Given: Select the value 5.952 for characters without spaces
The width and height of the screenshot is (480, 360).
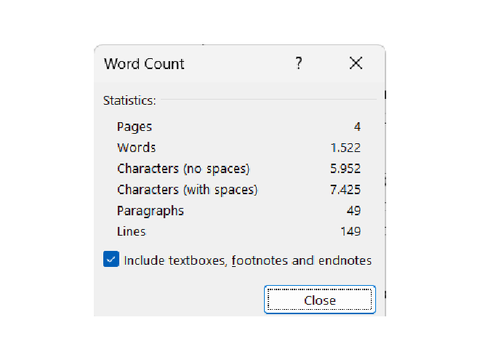Looking at the screenshot, I should [345, 169].
